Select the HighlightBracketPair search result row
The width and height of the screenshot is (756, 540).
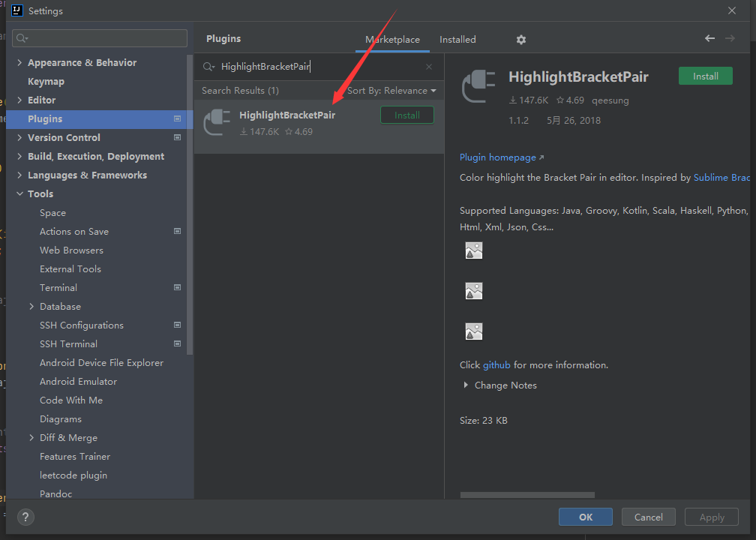[x=319, y=127]
